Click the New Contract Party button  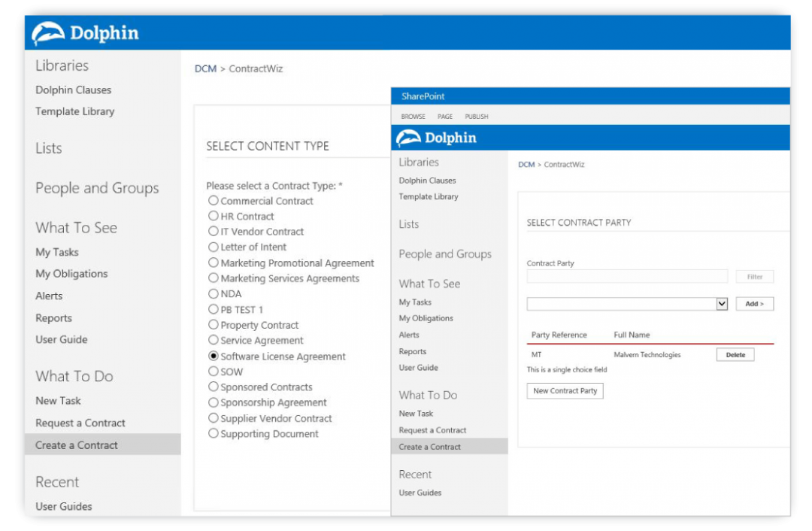click(x=565, y=390)
